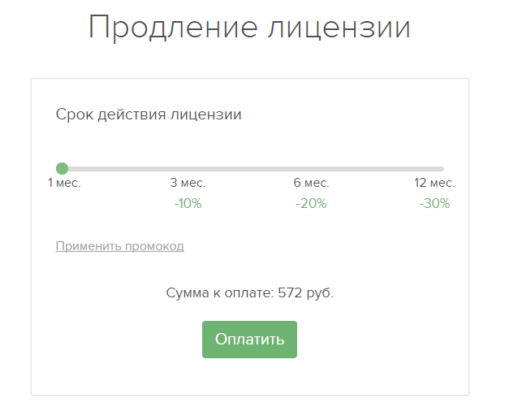Viewport: 505px width, 420px height.
Task: Click slider track between 1 and 3 months
Action: [126, 168]
